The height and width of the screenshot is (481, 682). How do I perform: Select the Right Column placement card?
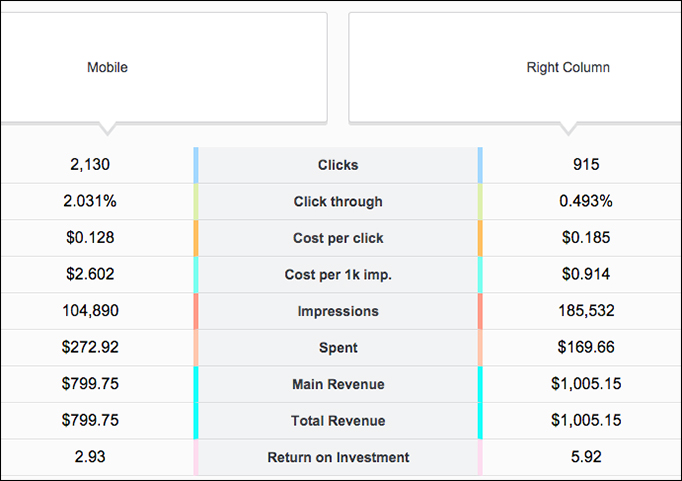coord(515,68)
